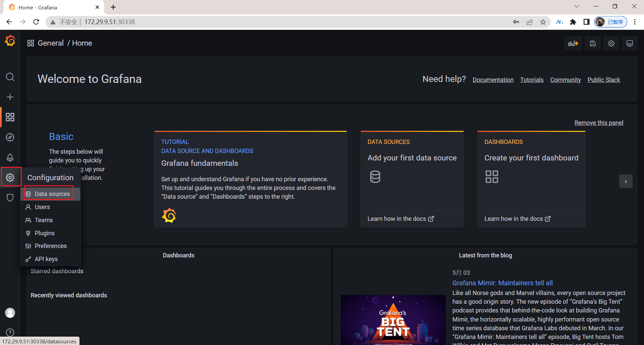Open the Search dashboards icon

(x=10, y=77)
